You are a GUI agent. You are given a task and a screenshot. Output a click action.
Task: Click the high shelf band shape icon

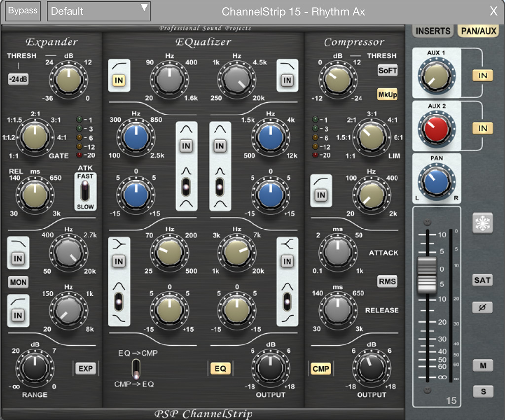[x=288, y=245]
